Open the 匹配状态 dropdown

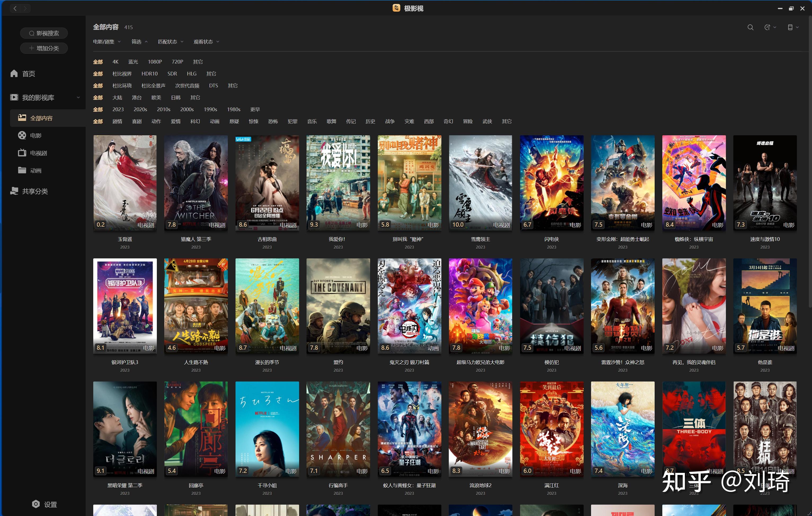coord(171,42)
